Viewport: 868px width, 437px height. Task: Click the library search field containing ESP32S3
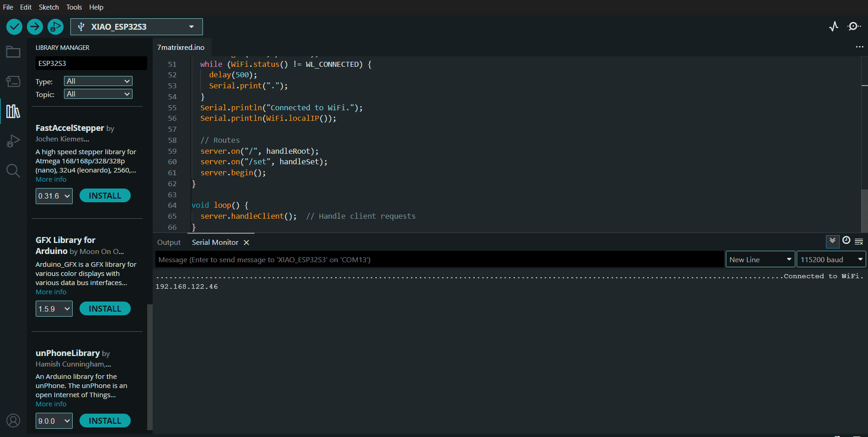tap(91, 63)
